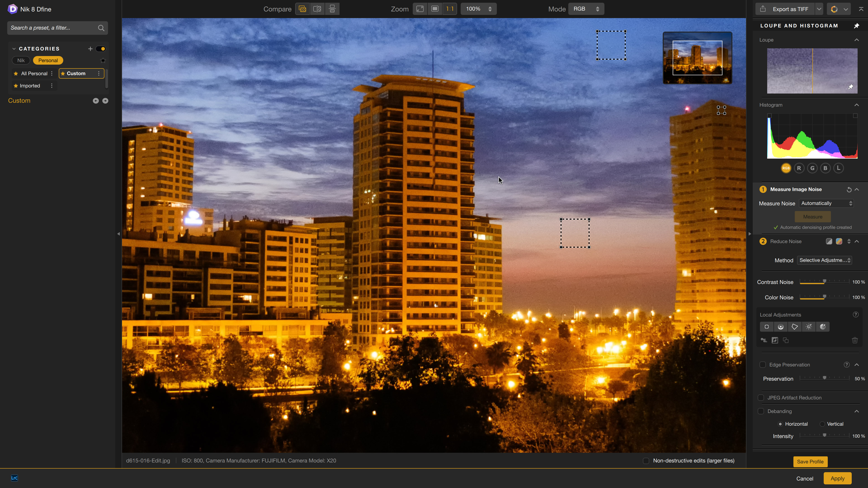Open the Measure Noise Automatically dropdown

click(x=826, y=203)
